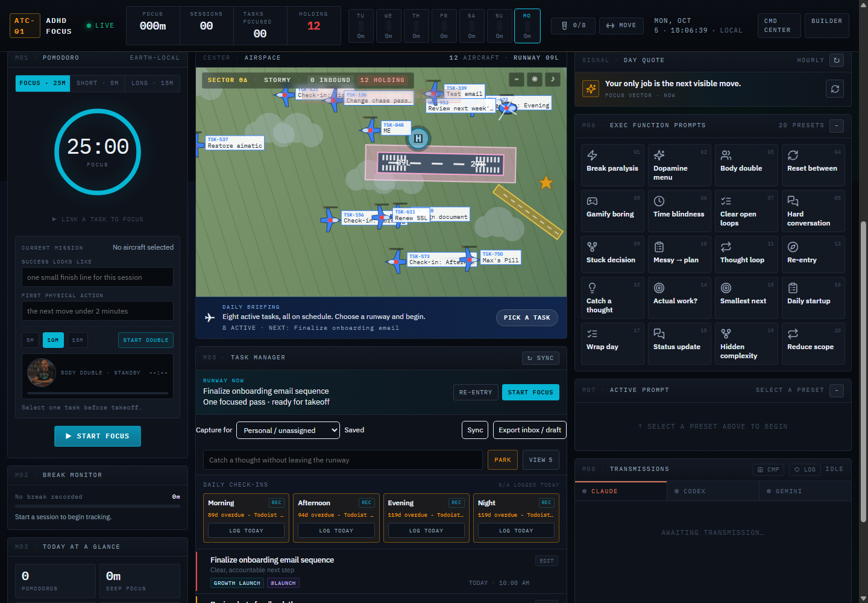
Task: Collapse the Active Prompt panel
Action: [837, 390]
